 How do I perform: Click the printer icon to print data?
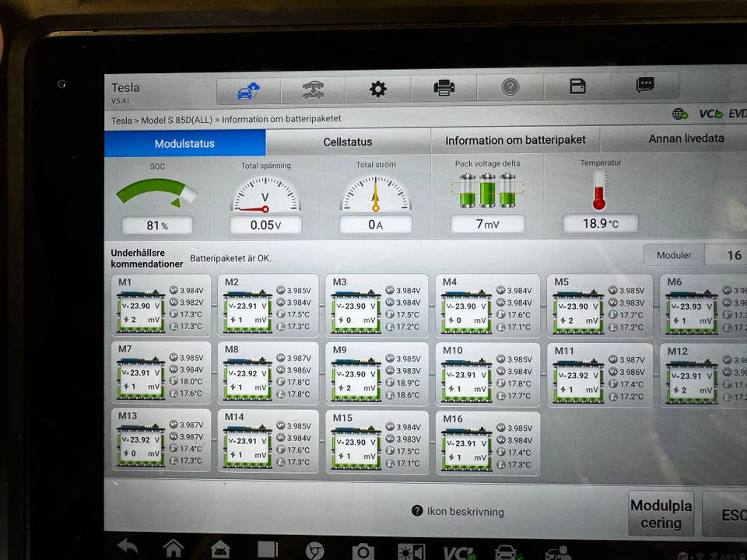[444, 87]
